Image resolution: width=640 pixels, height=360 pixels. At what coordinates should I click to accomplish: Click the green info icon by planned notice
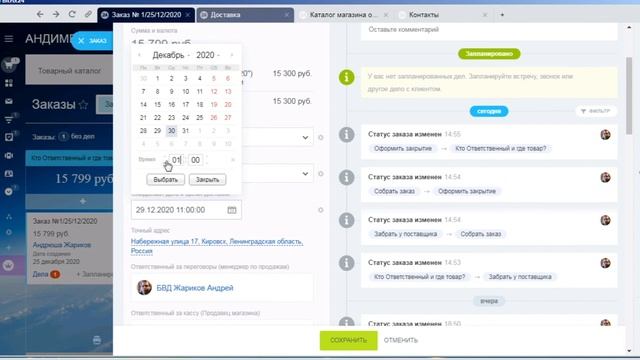347,77
